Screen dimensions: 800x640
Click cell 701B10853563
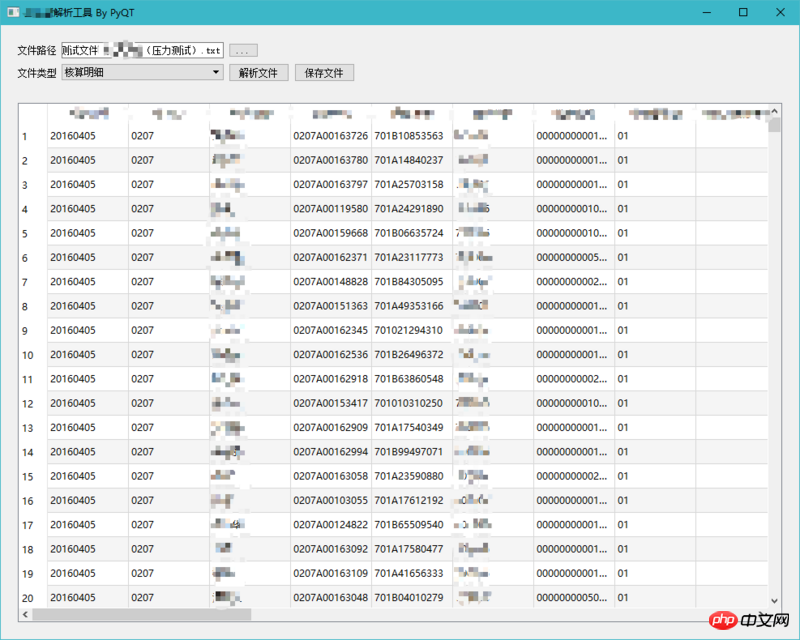[x=412, y=136]
